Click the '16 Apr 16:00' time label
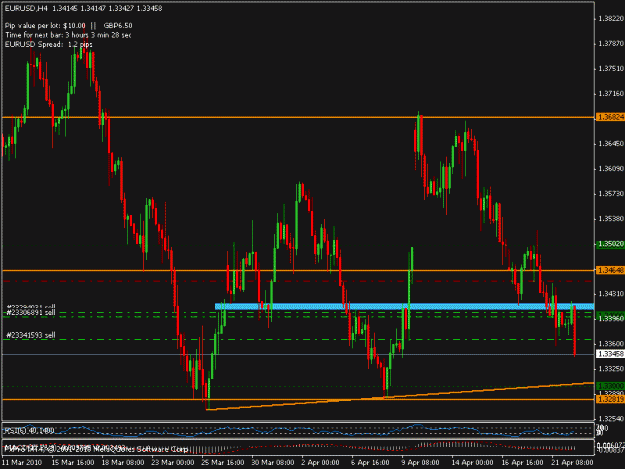625x469 pixels. point(522,462)
